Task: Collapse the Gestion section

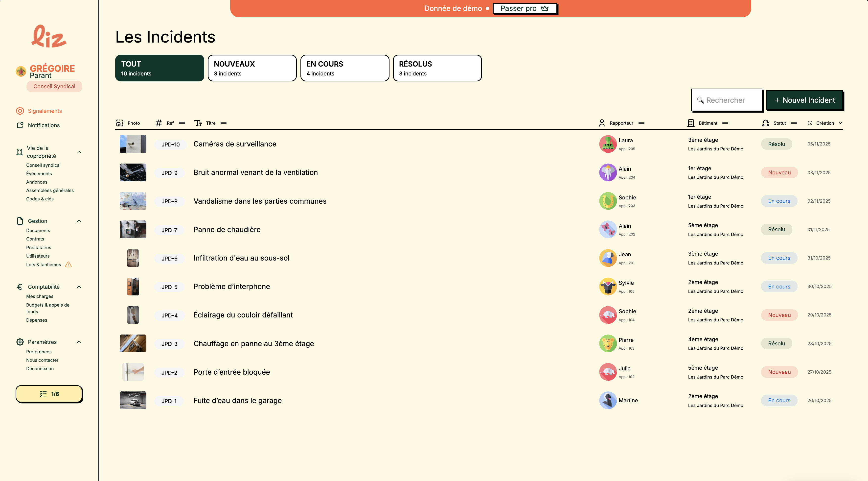Action: [x=79, y=221]
